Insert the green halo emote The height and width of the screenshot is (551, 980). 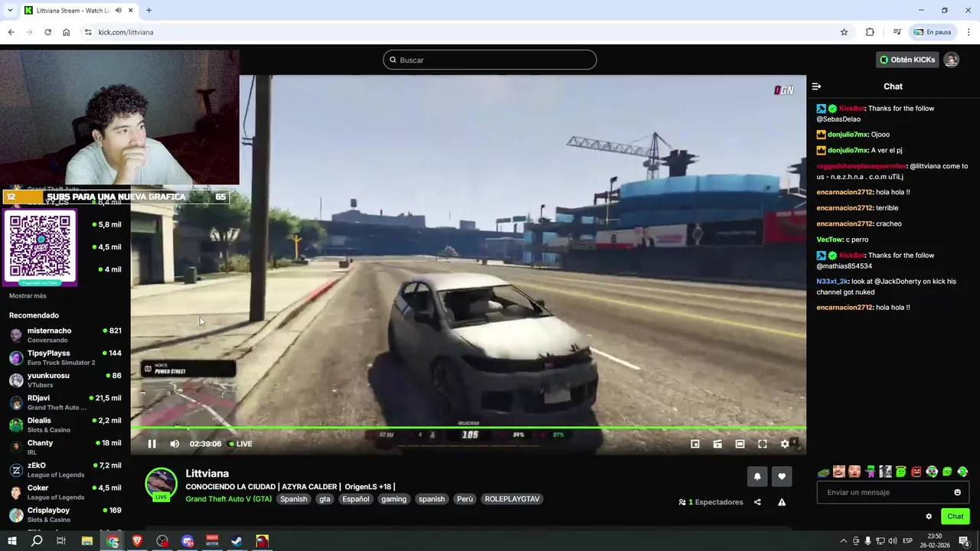[x=901, y=472]
